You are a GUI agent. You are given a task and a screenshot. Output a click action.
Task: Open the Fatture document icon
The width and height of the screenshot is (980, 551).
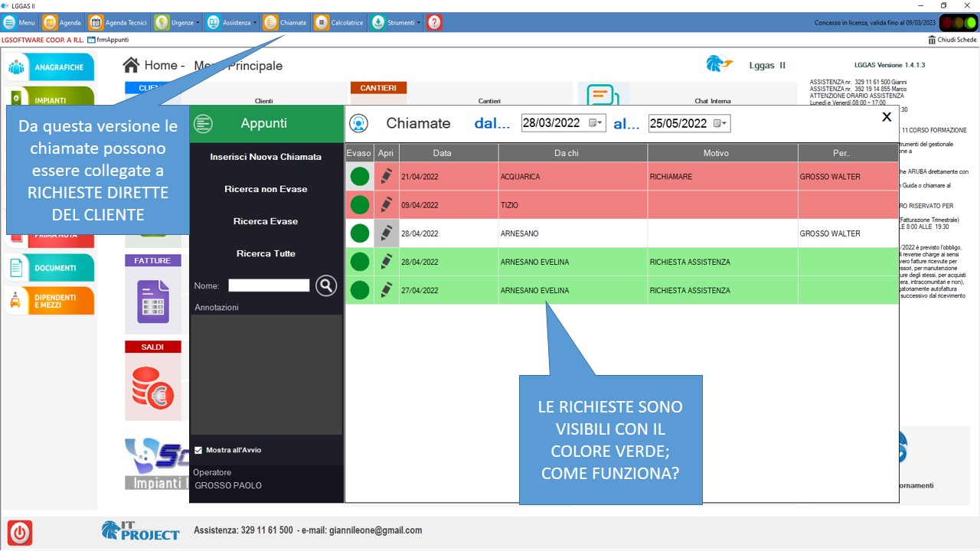pyautogui.click(x=152, y=301)
